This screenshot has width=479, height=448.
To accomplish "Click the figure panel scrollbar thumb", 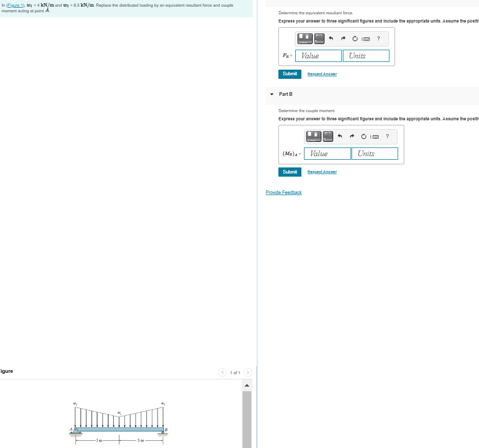I will [x=247, y=419].
